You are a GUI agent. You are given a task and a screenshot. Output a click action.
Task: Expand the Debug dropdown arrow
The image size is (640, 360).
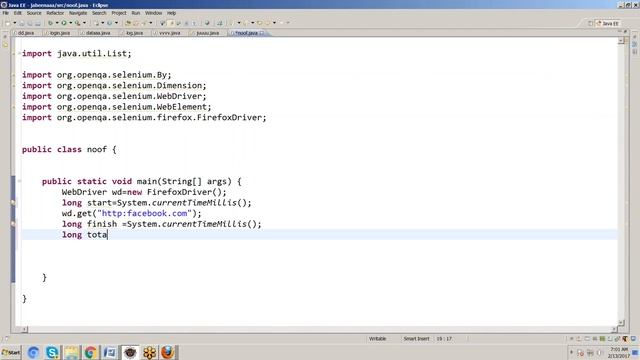(x=57, y=23)
